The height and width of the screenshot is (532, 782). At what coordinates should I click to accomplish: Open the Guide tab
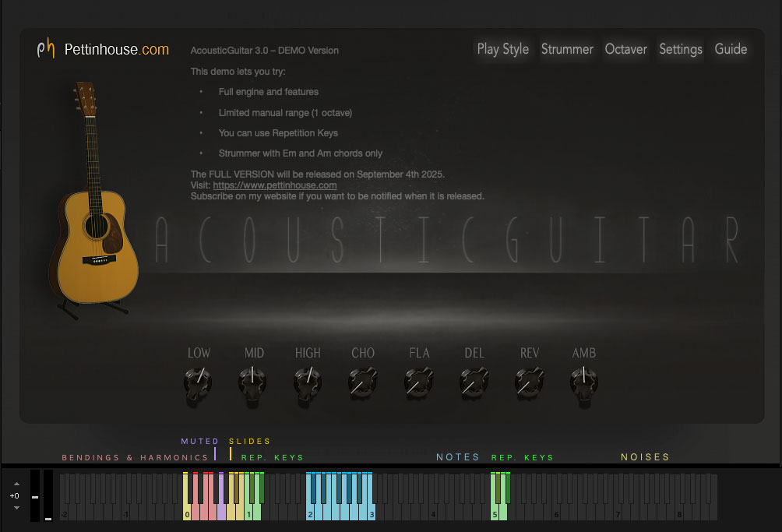coord(731,49)
